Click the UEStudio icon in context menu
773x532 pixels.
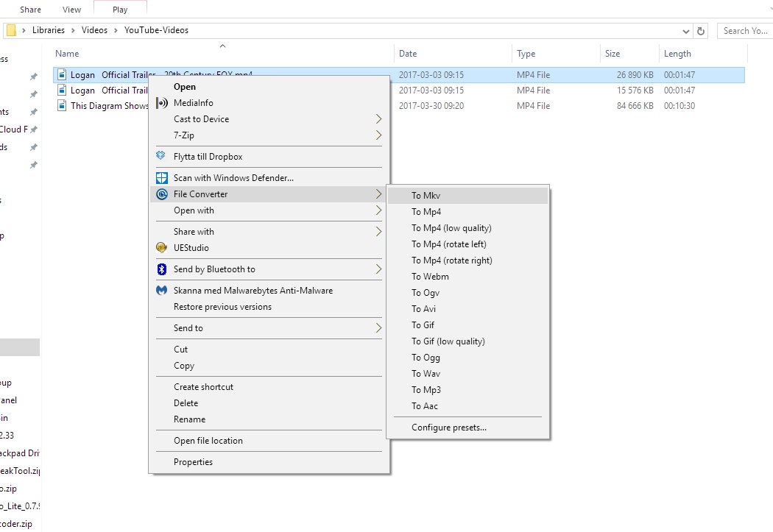pos(161,247)
